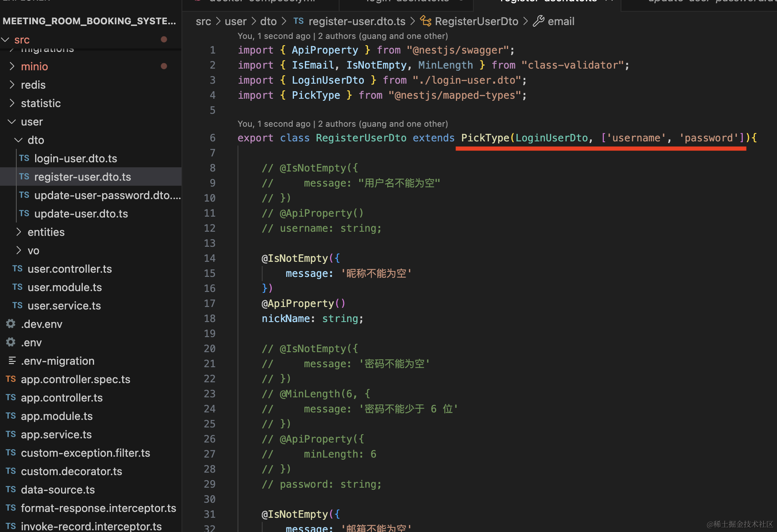The height and width of the screenshot is (532, 777).
Task: Click the orange TS icon of app.controller.spec.ts
Action: point(11,379)
